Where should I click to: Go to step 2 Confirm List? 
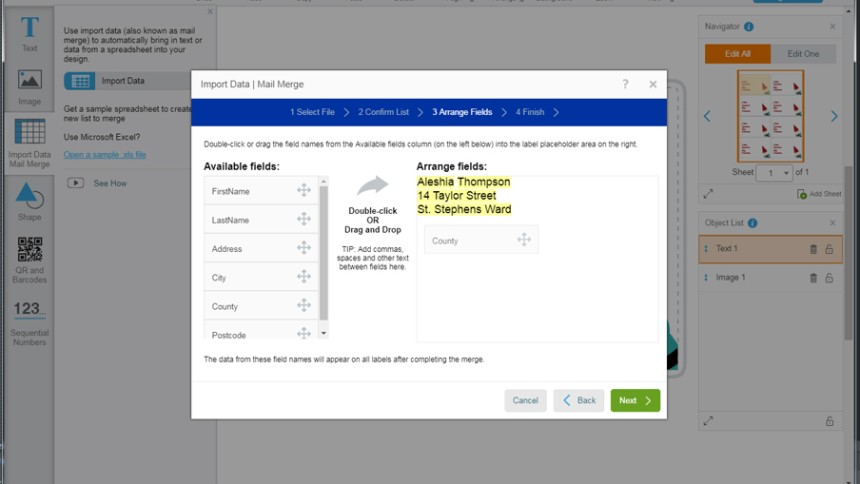[x=383, y=112]
